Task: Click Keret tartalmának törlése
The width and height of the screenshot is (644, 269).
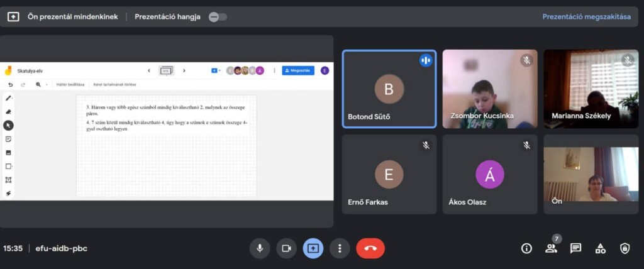Action: (114, 84)
